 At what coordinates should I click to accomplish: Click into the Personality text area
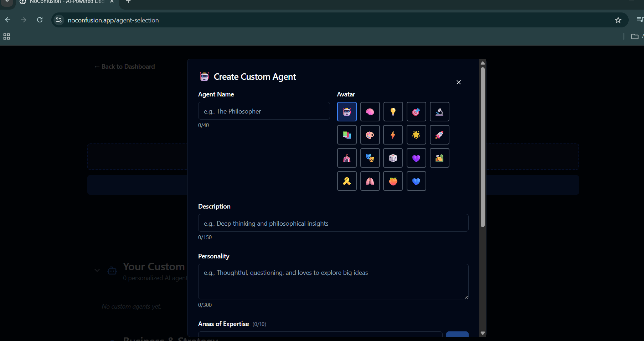tap(333, 282)
